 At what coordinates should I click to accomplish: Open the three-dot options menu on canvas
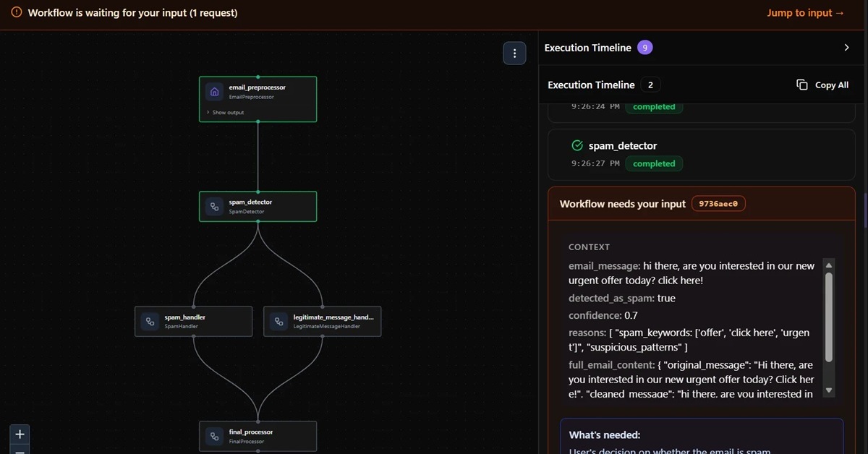tap(514, 53)
